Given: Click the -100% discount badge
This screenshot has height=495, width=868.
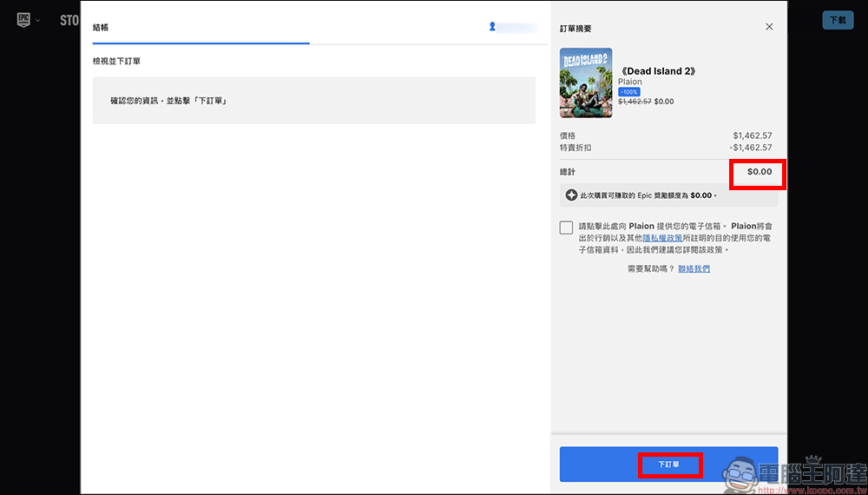Looking at the screenshot, I should point(628,92).
